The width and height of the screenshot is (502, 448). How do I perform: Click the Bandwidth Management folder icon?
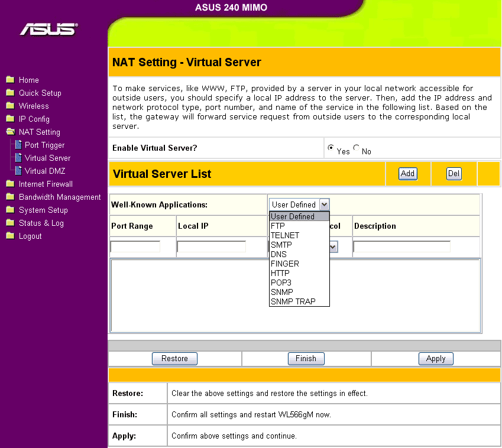[x=10, y=196]
